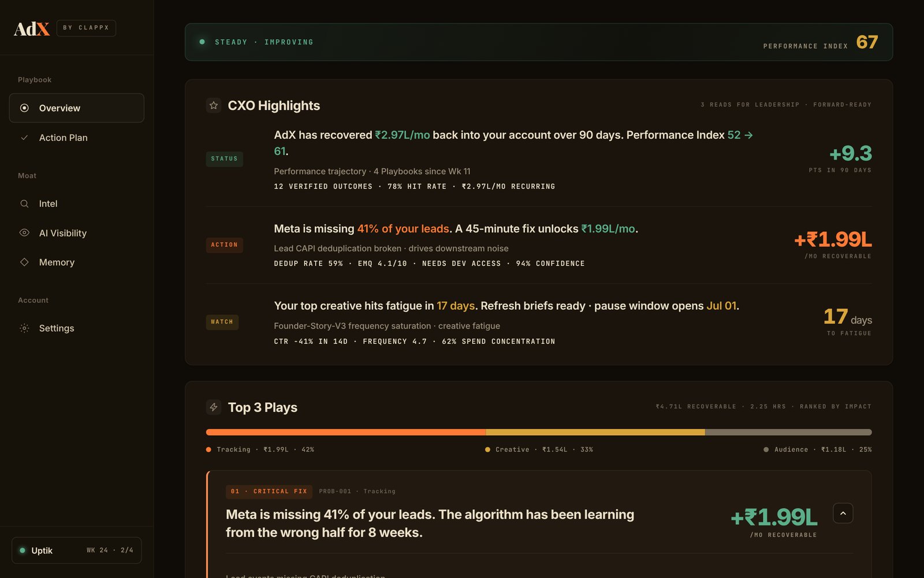The width and height of the screenshot is (924, 578).
Task: Click the Tracking · ₹1.99L · 42% legend
Action: pyautogui.click(x=260, y=450)
